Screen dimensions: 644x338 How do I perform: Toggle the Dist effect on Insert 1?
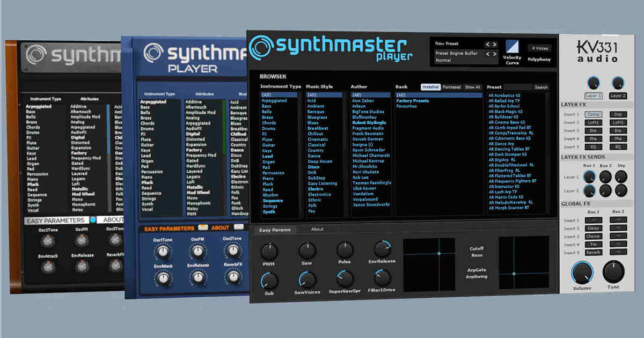pyautogui.click(x=618, y=114)
